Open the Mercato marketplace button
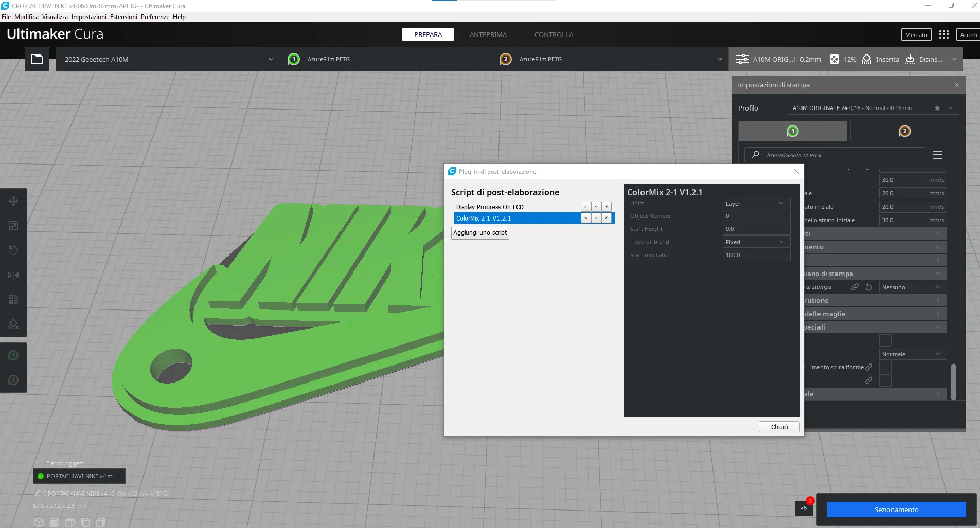The width and height of the screenshot is (980, 528). 916,34
